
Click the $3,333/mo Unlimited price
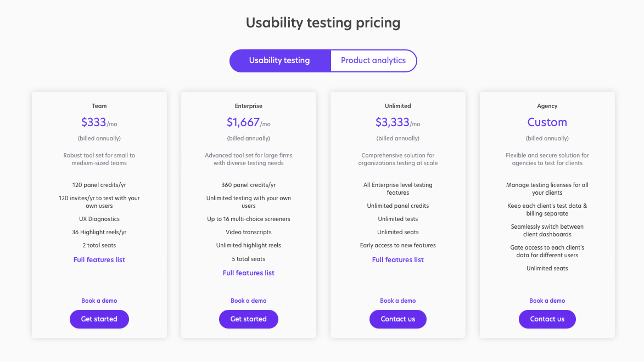point(398,122)
